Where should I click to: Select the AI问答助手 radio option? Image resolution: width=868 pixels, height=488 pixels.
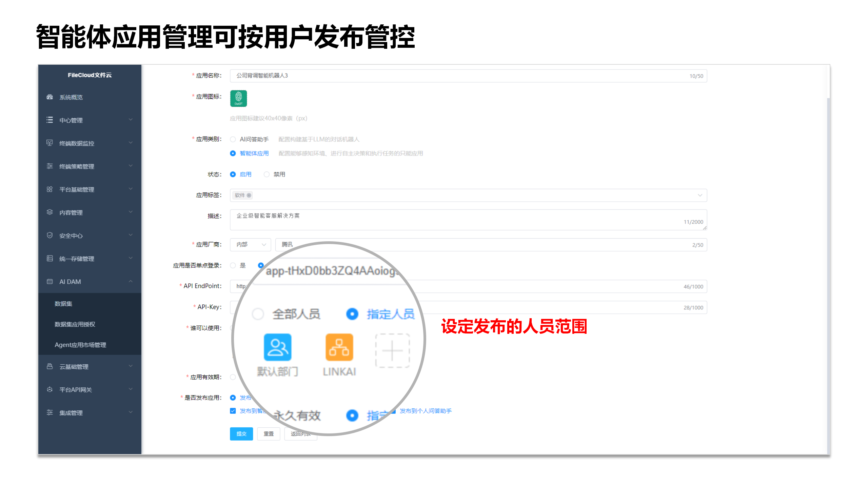(233, 139)
